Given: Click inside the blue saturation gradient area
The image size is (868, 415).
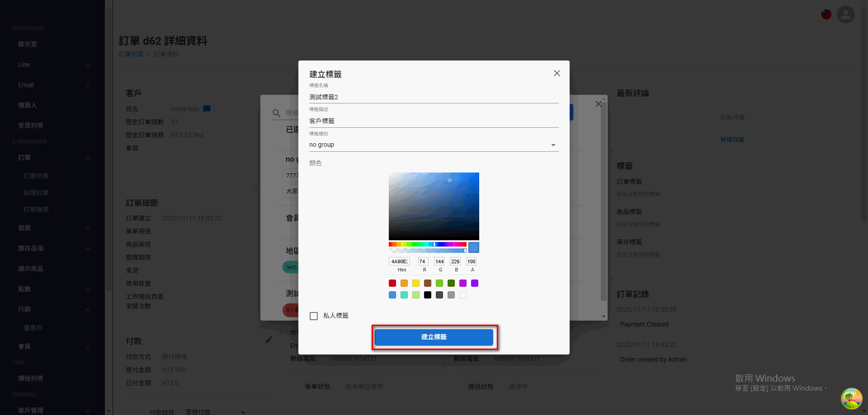Looking at the screenshot, I should coord(434,206).
